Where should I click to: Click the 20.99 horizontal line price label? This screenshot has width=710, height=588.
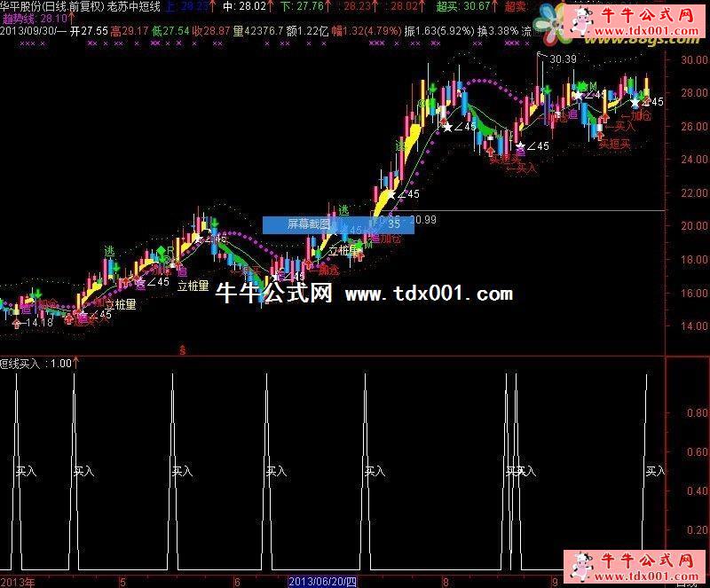(x=423, y=220)
